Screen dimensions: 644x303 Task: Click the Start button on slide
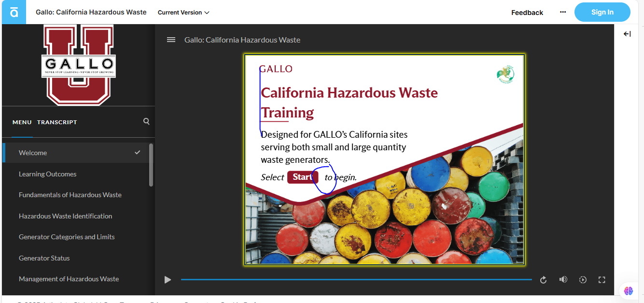pyautogui.click(x=302, y=177)
